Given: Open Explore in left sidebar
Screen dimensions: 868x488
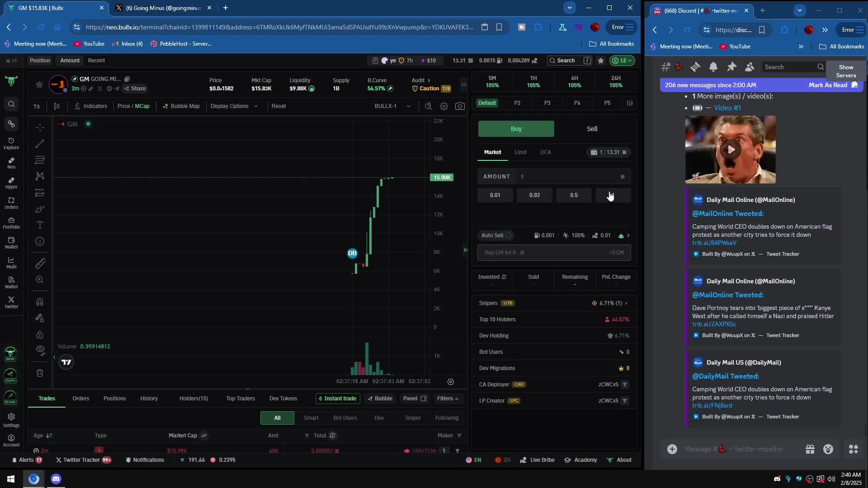Looking at the screenshot, I should [11, 143].
